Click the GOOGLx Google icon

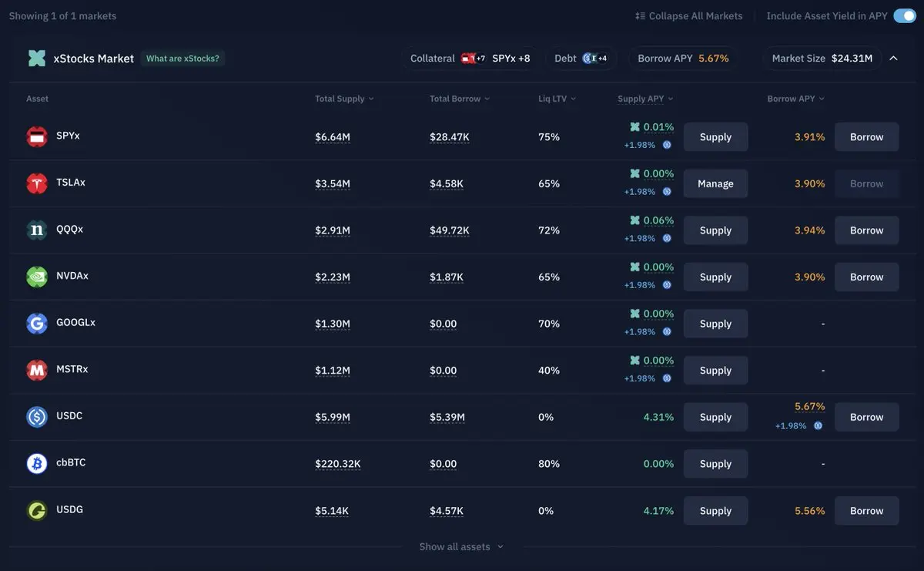(x=37, y=324)
